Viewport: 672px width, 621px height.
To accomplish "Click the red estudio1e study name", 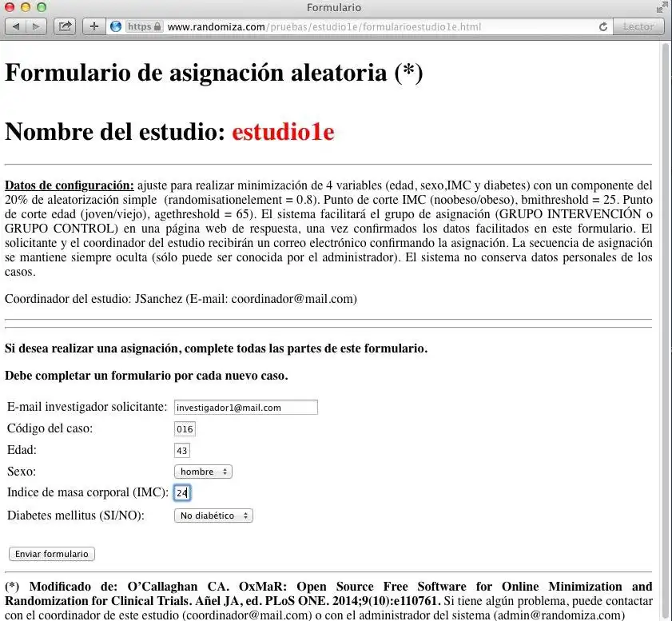I will (x=283, y=132).
